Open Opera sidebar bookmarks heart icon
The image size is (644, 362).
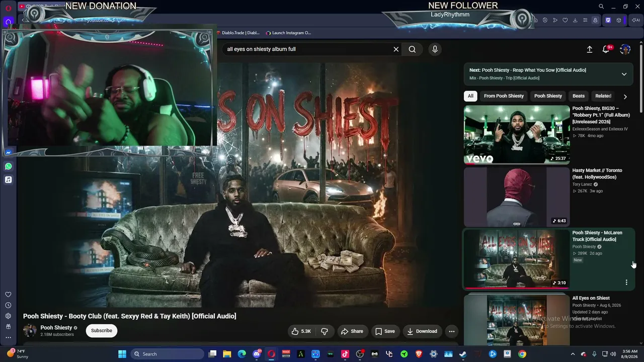(x=8, y=295)
